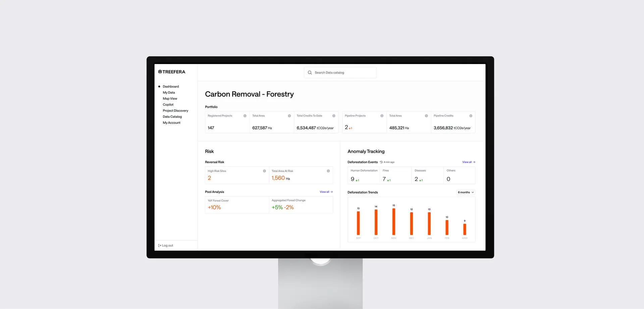The width and height of the screenshot is (644, 309).
Task: Click the OCT bar in chart
Action: [x=376, y=222]
